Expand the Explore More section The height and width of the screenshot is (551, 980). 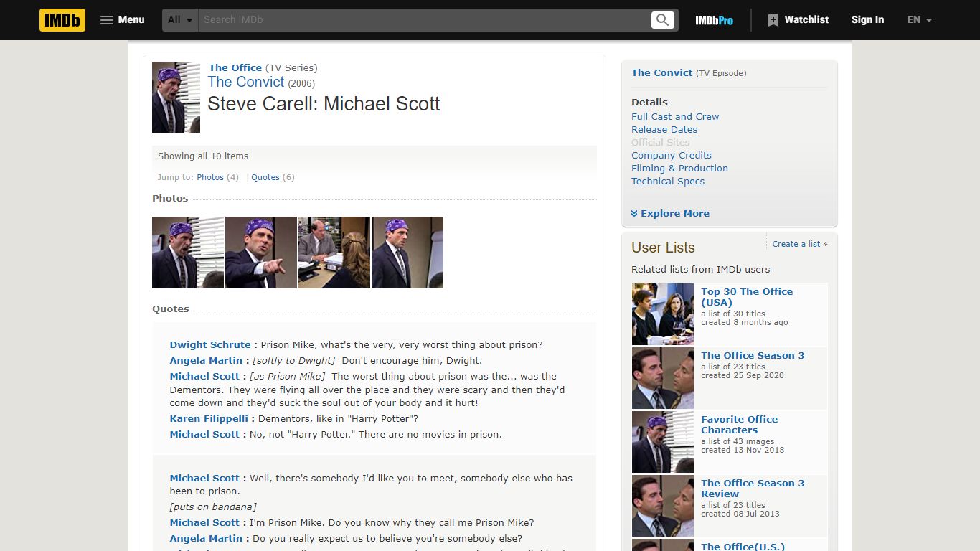(x=674, y=213)
